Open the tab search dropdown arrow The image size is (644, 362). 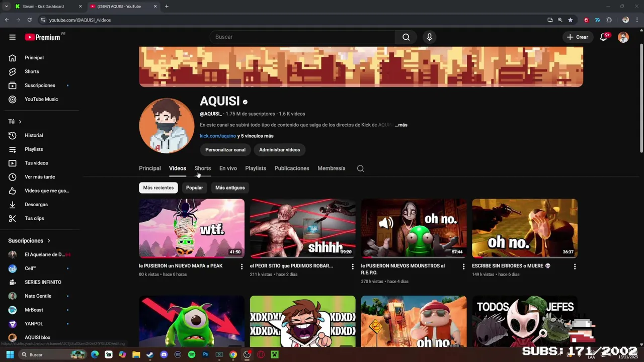7,7
